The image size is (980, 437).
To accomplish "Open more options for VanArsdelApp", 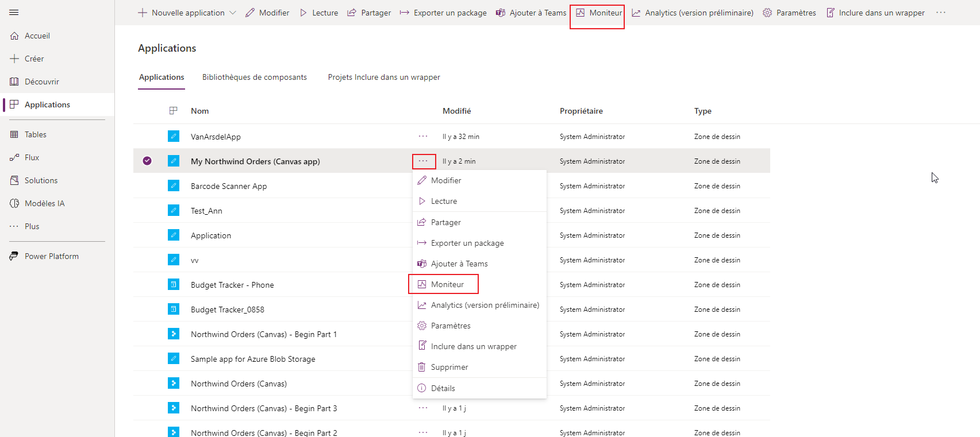I will click(423, 137).
